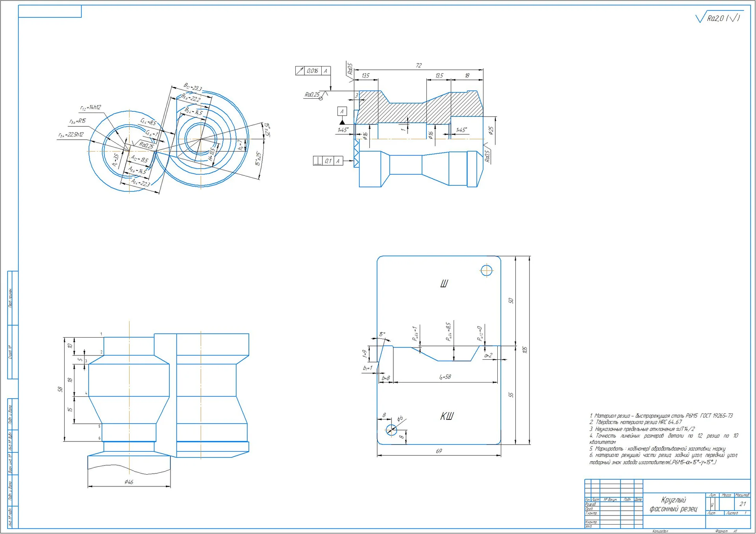756x534 pixels.
Task: Select the 72 overall length dimension
Action: [x=419, y=66]
